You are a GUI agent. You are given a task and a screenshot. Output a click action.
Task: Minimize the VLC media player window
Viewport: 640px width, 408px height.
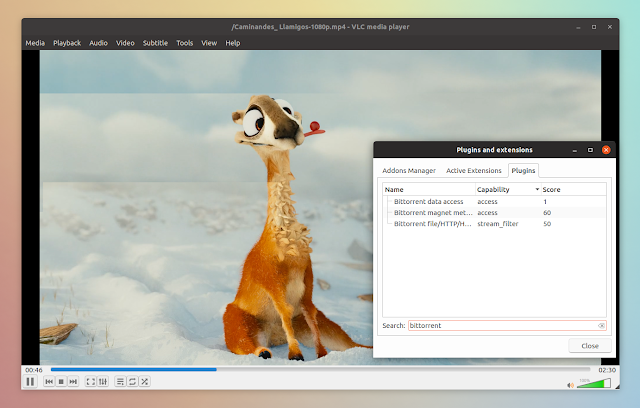pos(578,27)
